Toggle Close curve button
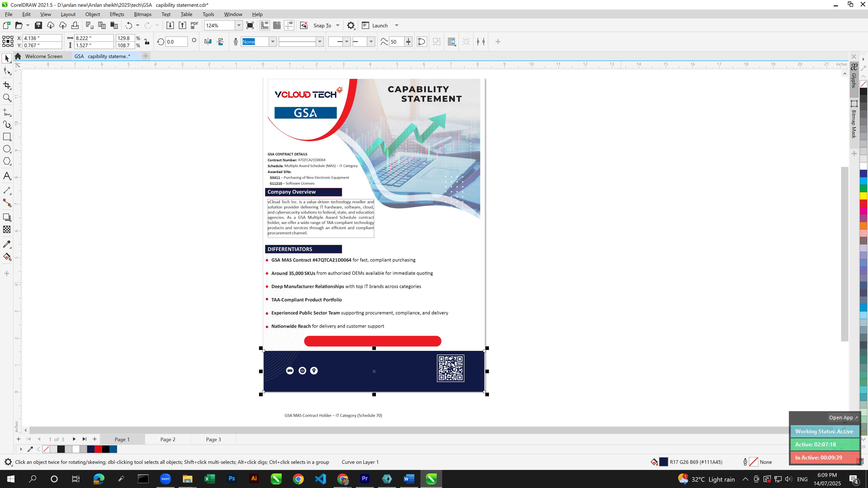 coord(422,42)
